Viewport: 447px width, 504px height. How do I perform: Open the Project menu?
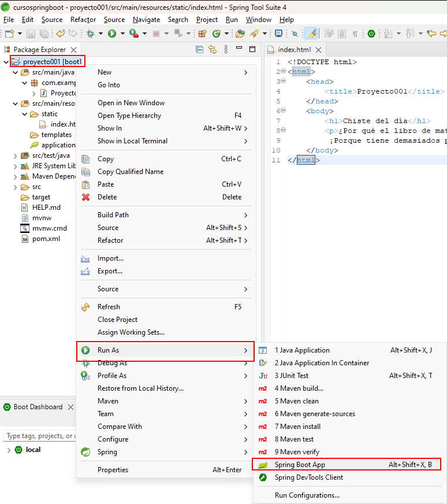coord(207,20)
